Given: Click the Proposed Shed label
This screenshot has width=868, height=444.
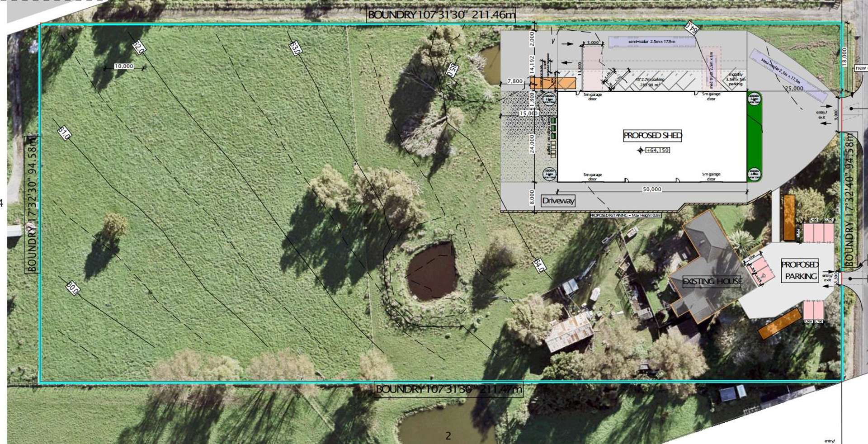Looking at the screenshot, I should (x=652, y=135).
